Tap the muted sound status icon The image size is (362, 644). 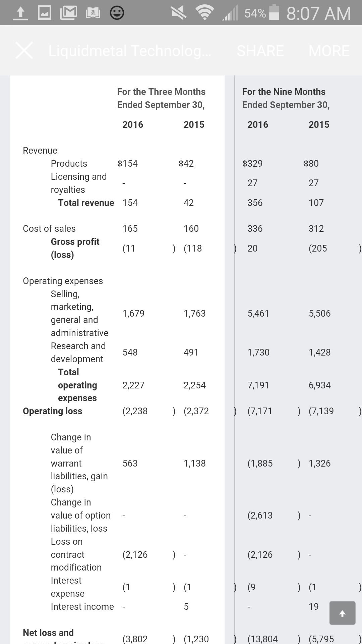[x=179, y=13]
